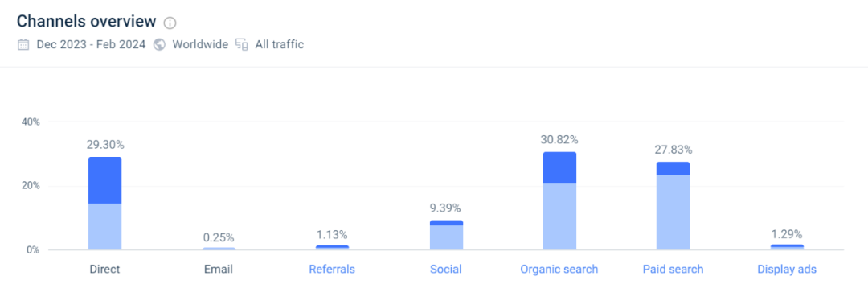
Task: Click the Dec 2023 - Feb 2024 date text
Action: (x=91, y=45)
